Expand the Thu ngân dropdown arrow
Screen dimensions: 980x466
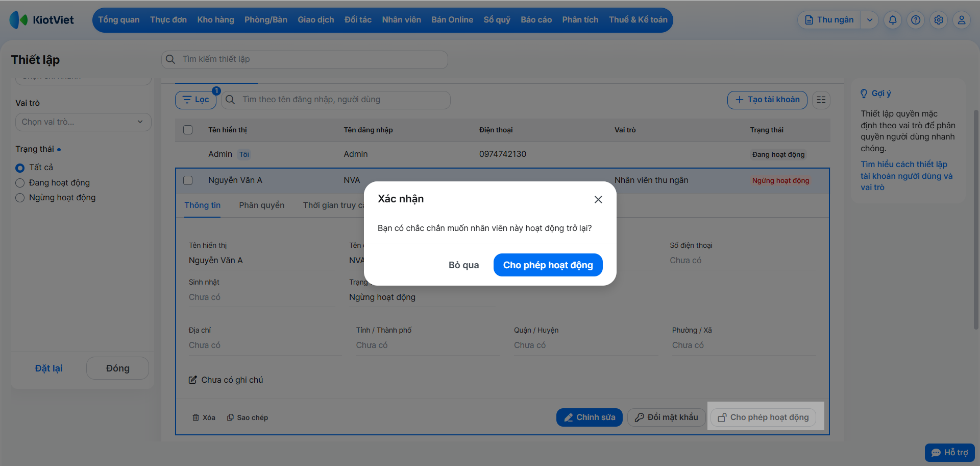870,20
